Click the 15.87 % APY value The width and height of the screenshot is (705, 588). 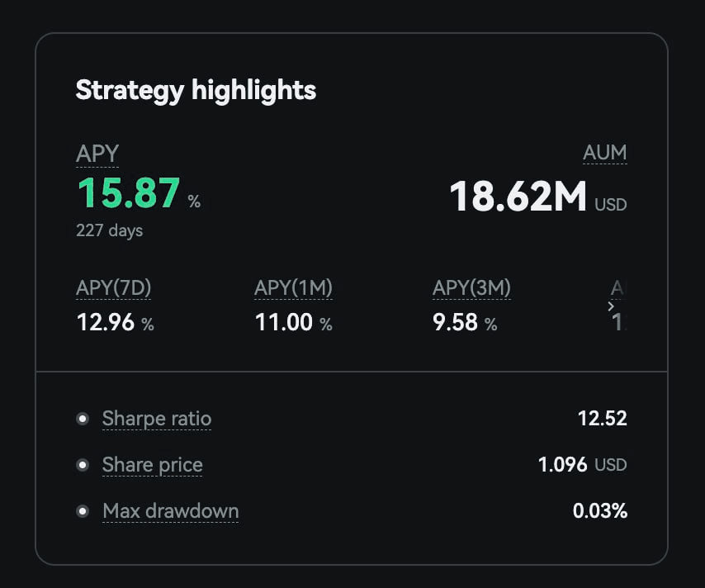[139, 194]
